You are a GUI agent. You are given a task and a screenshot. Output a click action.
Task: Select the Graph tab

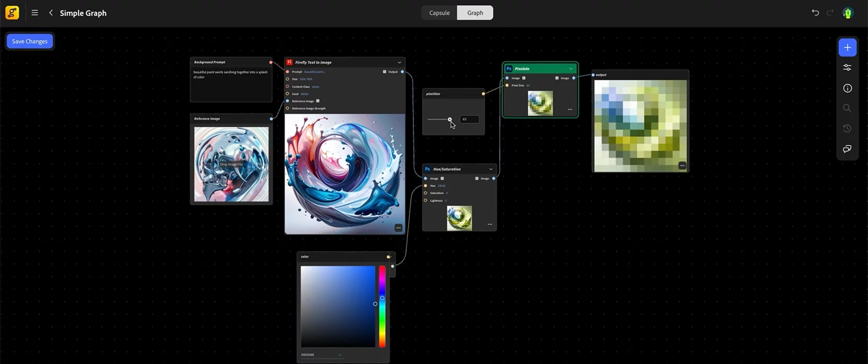pos(475,12)
